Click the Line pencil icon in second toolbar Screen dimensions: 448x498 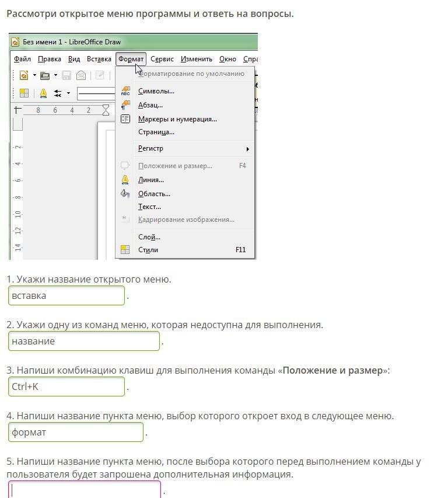point(43,93)
